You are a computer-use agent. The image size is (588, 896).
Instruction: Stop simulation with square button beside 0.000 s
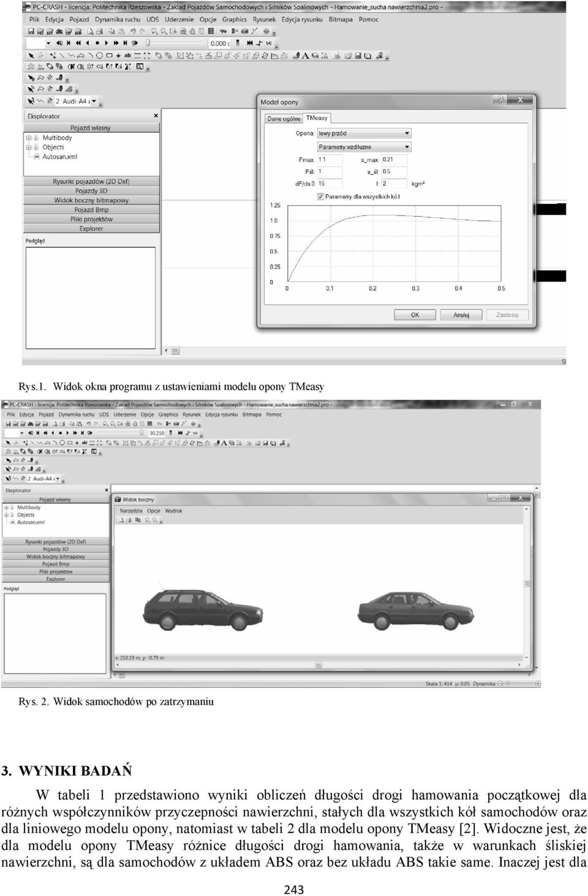click(x=97, y=43)
